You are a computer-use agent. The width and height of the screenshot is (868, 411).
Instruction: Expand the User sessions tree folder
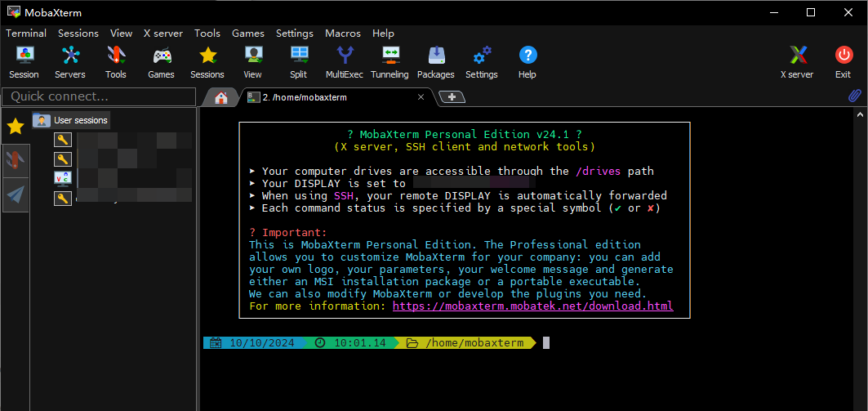pos(70,120)
